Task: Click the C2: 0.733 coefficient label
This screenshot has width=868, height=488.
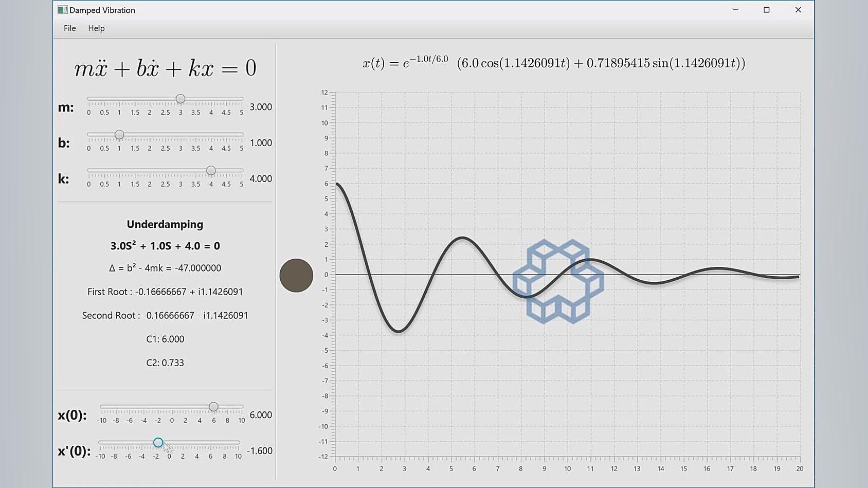Action: [165, 363]
